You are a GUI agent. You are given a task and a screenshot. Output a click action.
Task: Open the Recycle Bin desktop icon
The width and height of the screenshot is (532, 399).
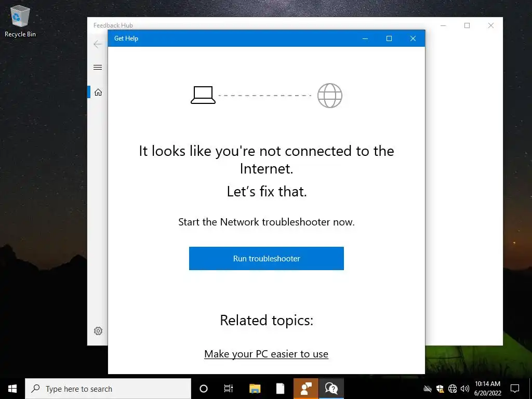20,21
